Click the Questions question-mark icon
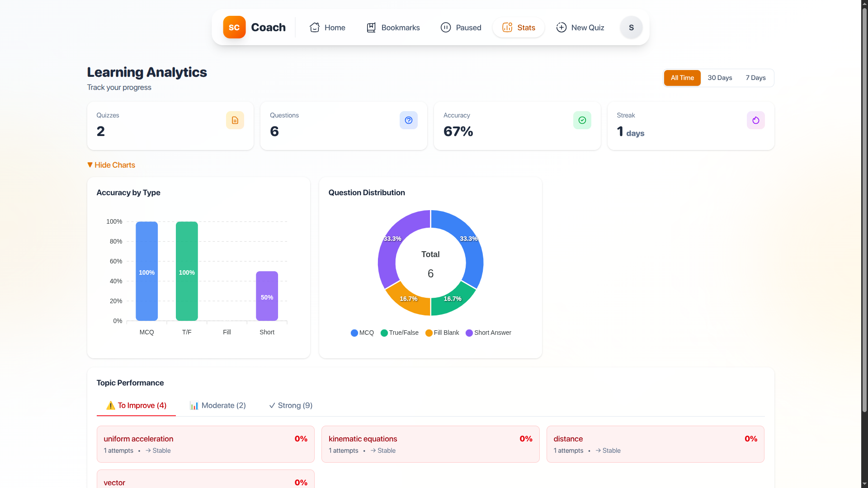This screenshot has width=868, height=488. (x=408, y=120)
